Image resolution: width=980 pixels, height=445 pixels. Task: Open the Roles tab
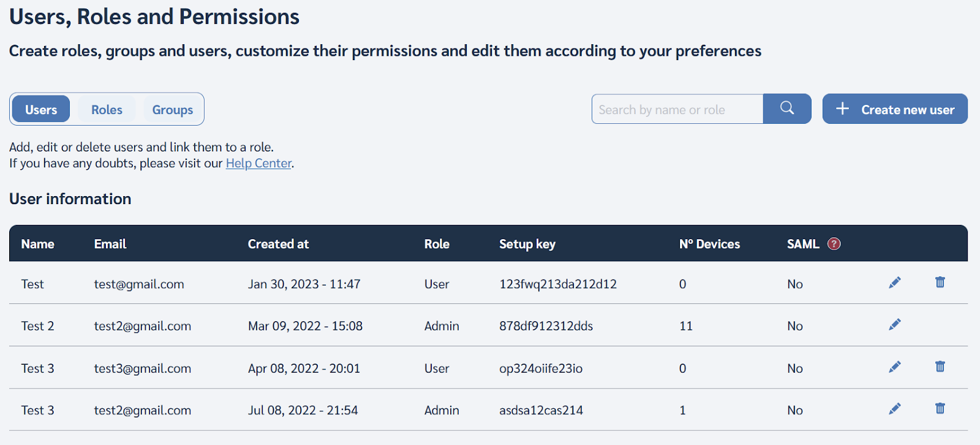point(107,110)
